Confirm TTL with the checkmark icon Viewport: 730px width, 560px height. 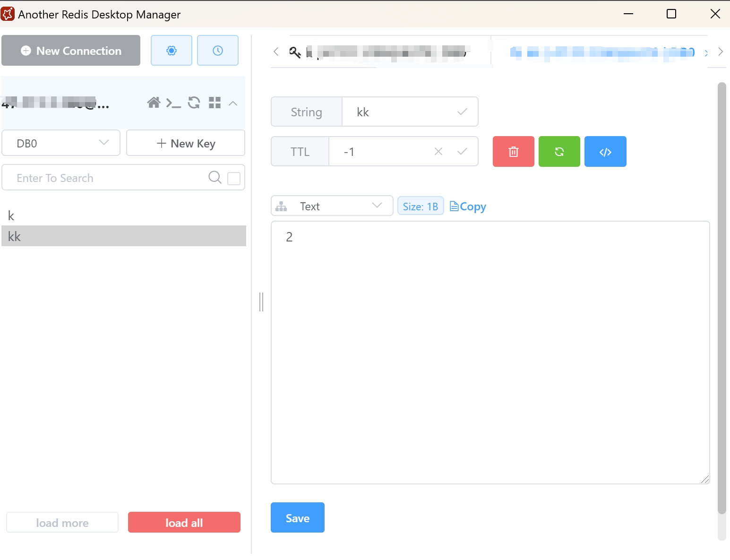pos(463,152)
